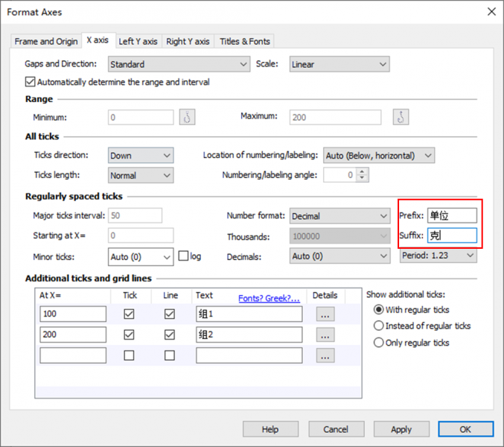The height and width of the screenshot is (447, 504).
Task: Switch to the Left Y axis tab
Action: point(138,42)
